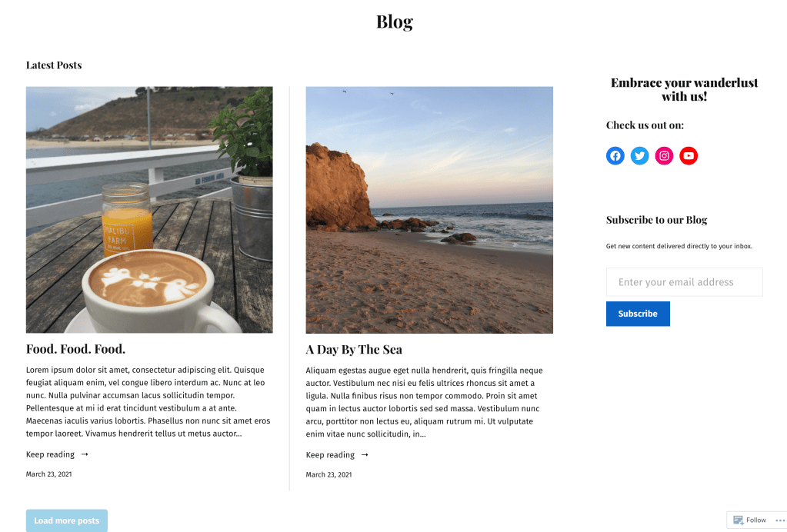Click the Blog page title
The image size is (787, 532).
pyautogui.click(x=394, y=22)
